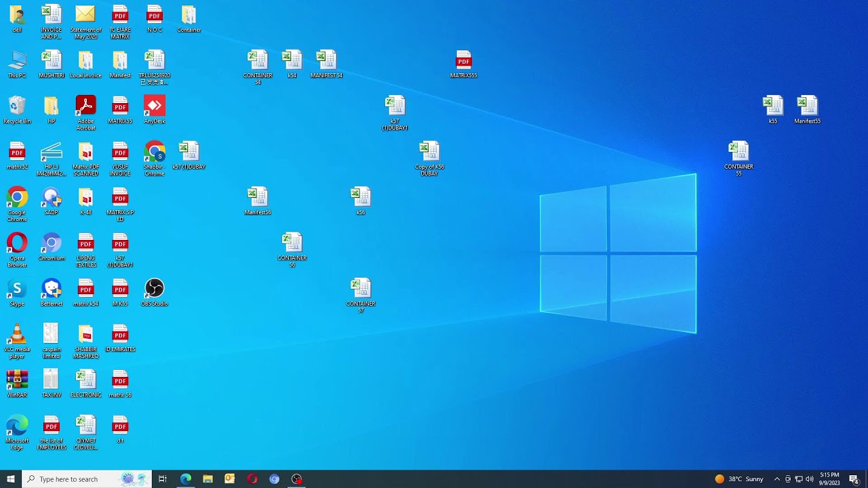The image size is (868, 488).
Task: Select the Opera Browser desktop shortcut
Action: tap(17, 249)
